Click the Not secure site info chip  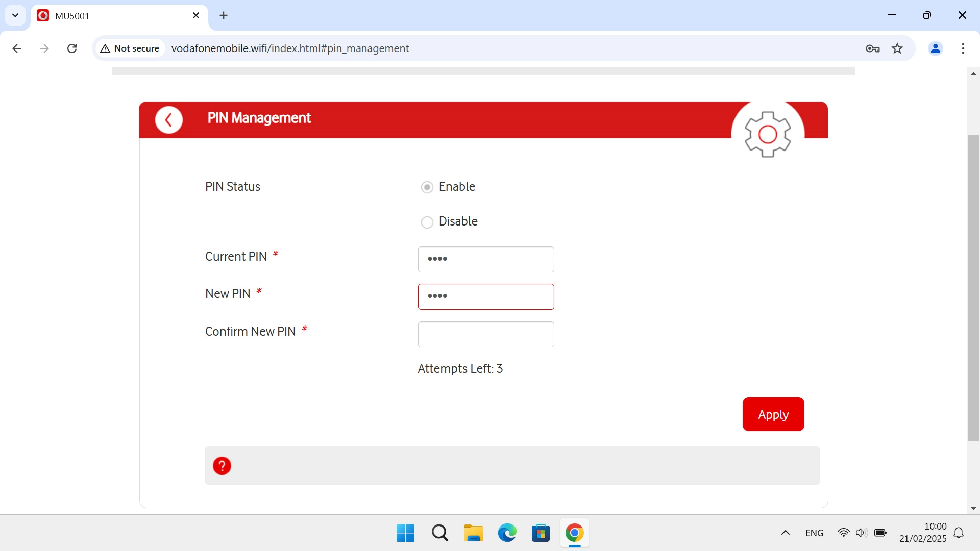click(130, 48)
